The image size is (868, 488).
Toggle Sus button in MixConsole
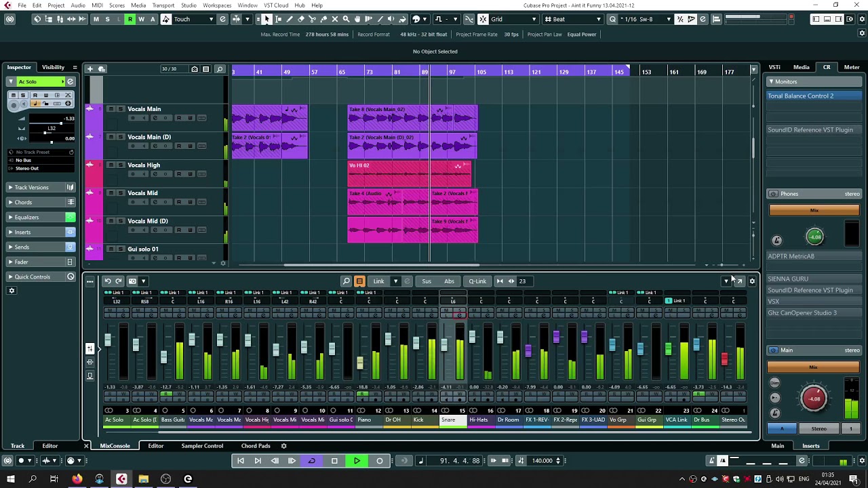coord(427,281)
